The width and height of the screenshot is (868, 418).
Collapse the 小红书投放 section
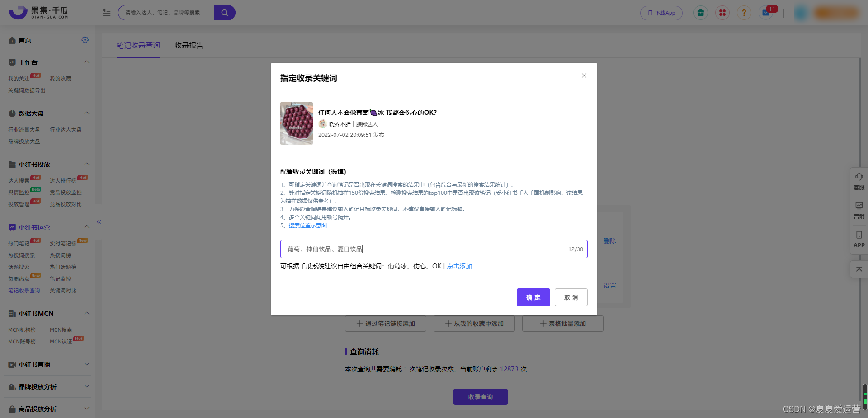pyautogui.click(x=87, y=164)
